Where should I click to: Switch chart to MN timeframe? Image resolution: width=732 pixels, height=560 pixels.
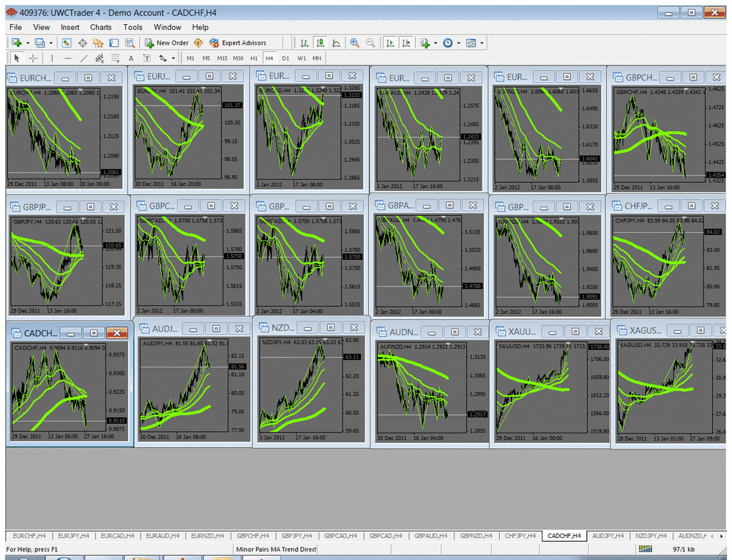tap(317, 59)
